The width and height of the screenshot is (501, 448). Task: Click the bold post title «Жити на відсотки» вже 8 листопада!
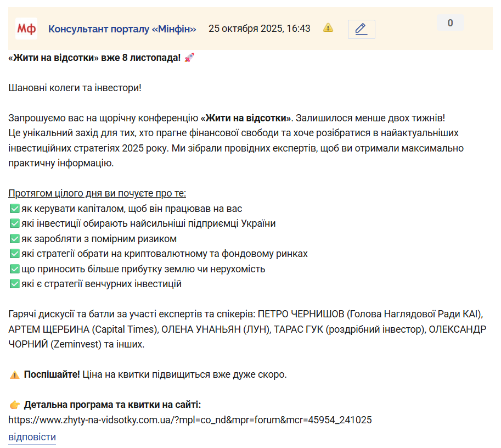pos(94,58)
